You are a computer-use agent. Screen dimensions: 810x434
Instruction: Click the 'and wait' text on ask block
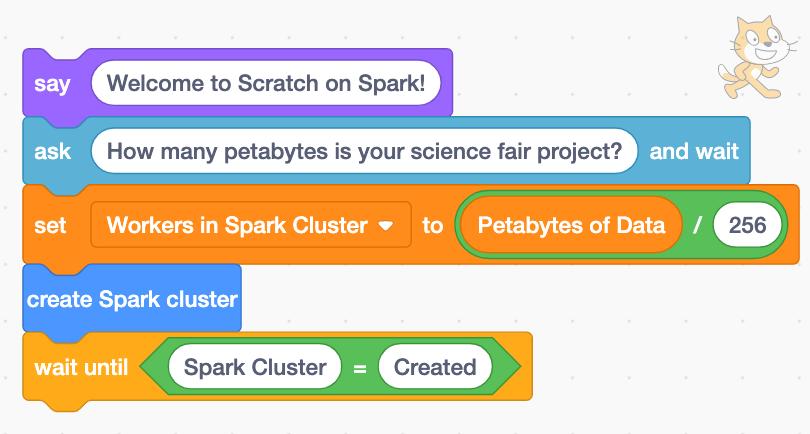pyautogui.click(x=694, y=152)
